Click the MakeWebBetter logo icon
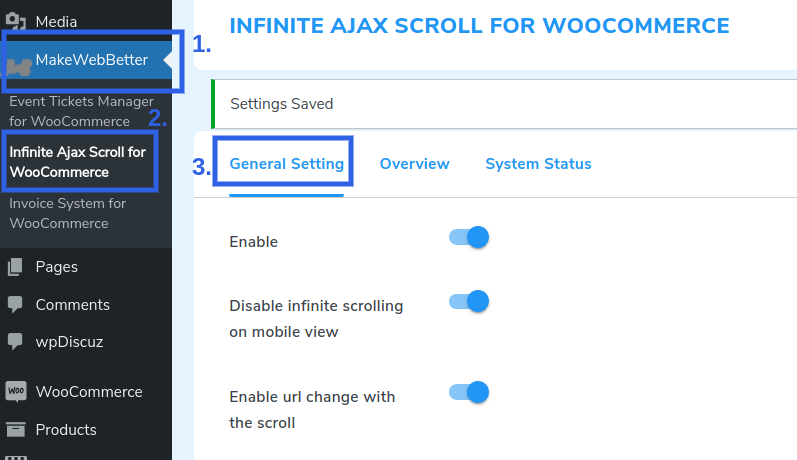Image resolution: width=797 pixels, height=460 pixels. coord(16,64)
